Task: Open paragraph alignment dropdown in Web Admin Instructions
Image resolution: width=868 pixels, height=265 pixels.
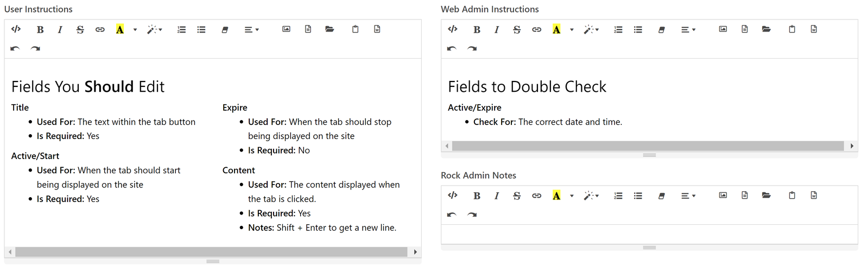Action: [688, 29]
